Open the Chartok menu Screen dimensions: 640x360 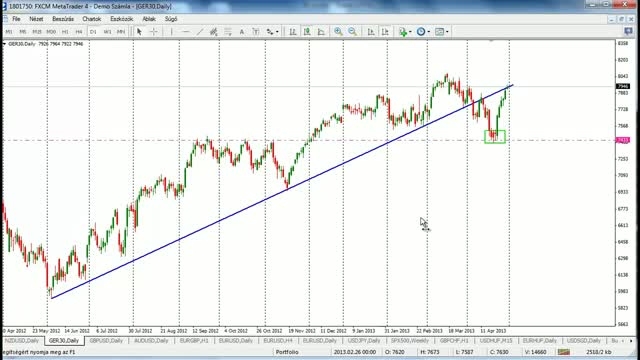(91, 19)
